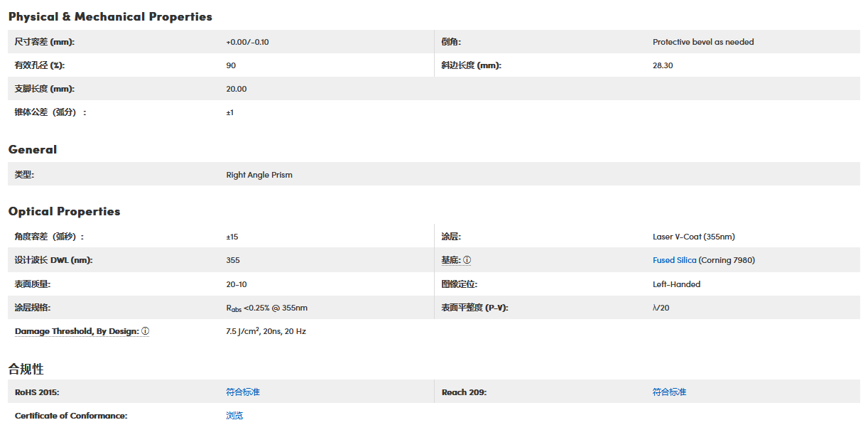Screen dimensions: 868x447
Task: Click the Left-Handed image orientation value
Action: pos(676,284)
